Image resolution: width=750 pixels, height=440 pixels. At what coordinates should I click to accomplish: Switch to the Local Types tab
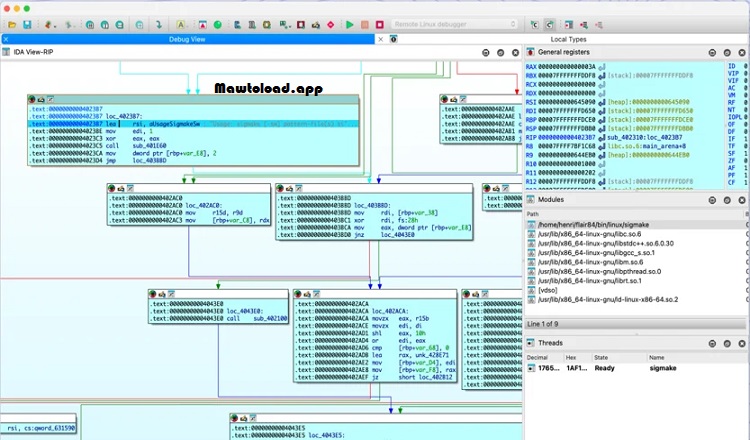[x=568, y=39]
